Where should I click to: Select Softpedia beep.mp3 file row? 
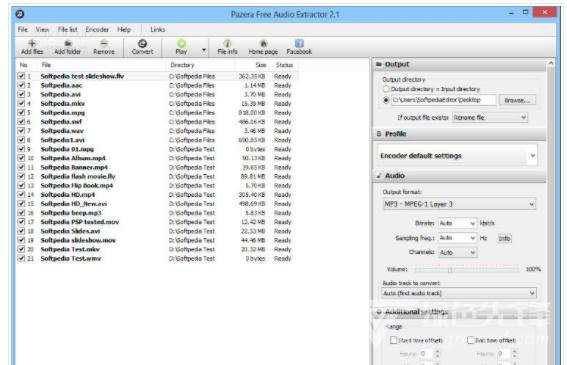click(157, 213)
